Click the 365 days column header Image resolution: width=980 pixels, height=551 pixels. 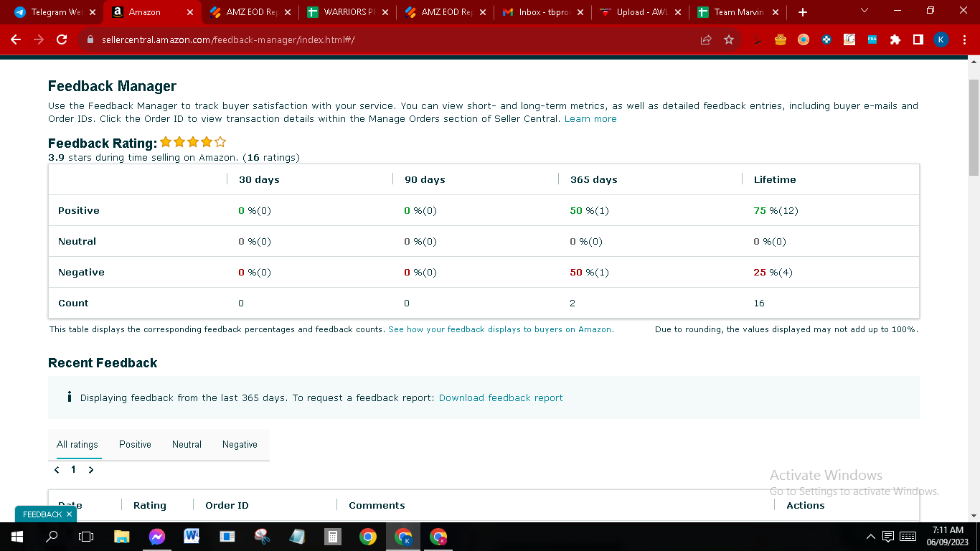(594, 180)
